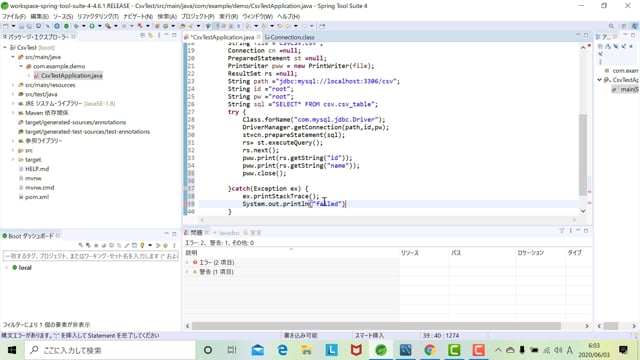Open File Explorer from the taskbar
Viewport: 640px width, 360px height.
(x=307, y=350)
